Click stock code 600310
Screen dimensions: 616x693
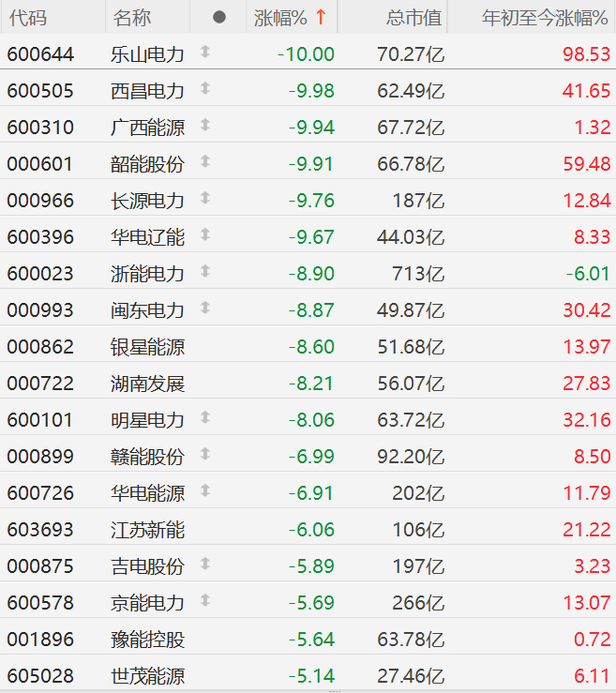(x=40, y=128)
